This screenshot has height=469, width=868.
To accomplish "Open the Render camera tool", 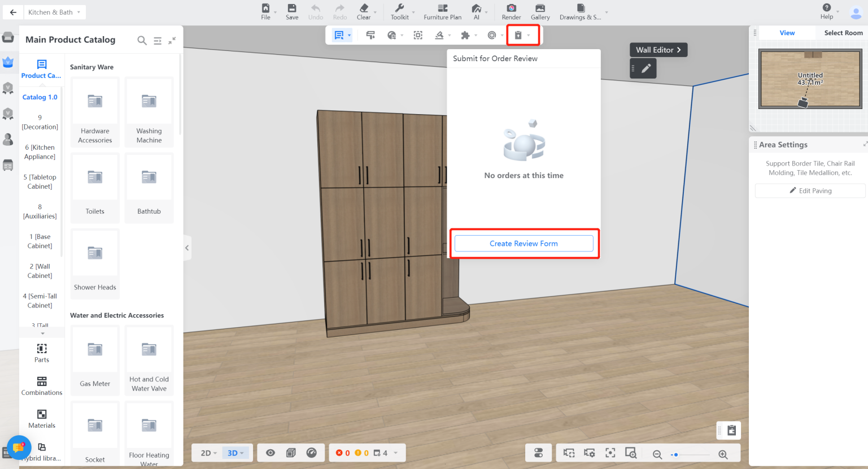I will point(511,11).
